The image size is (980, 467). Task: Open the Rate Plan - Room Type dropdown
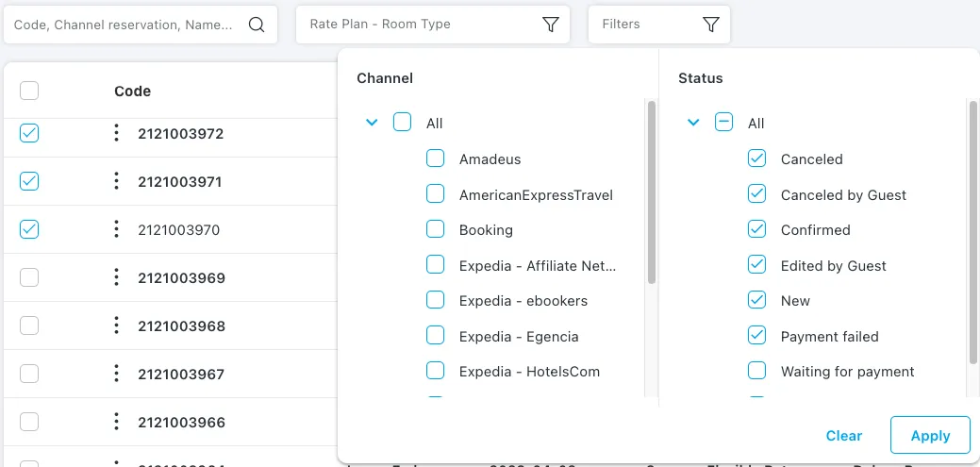[433, 25]
